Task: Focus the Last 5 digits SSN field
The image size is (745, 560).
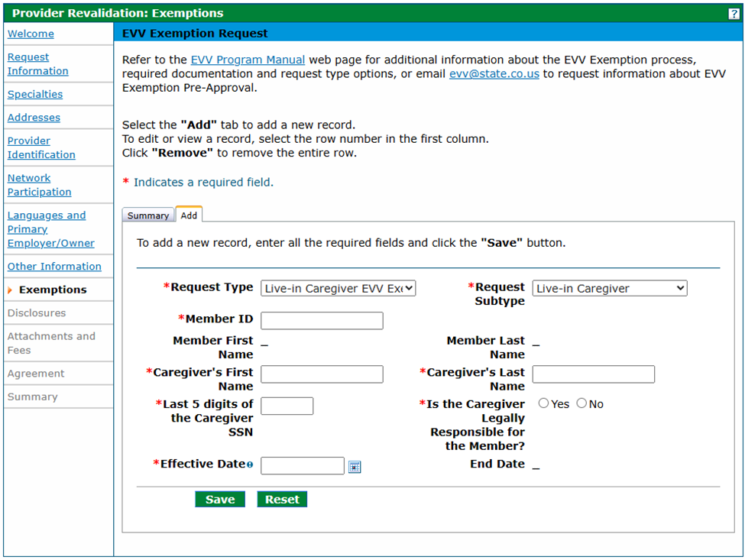Action: (287, 406)
